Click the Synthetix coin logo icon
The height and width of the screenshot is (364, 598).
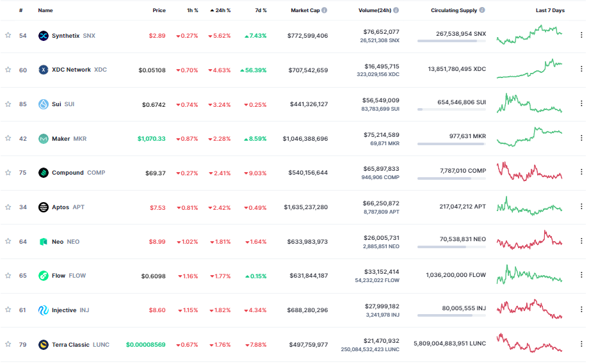click(x=44, y=36)
